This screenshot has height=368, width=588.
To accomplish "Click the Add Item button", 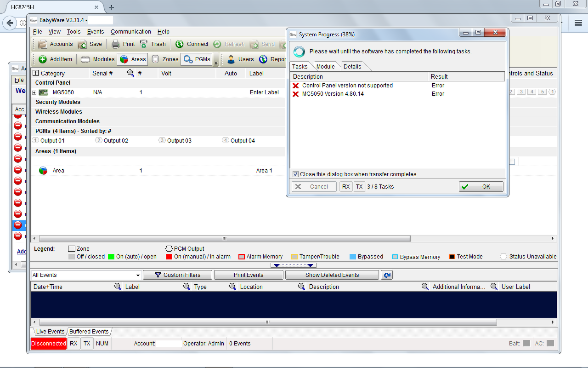I will coord(56,59).
